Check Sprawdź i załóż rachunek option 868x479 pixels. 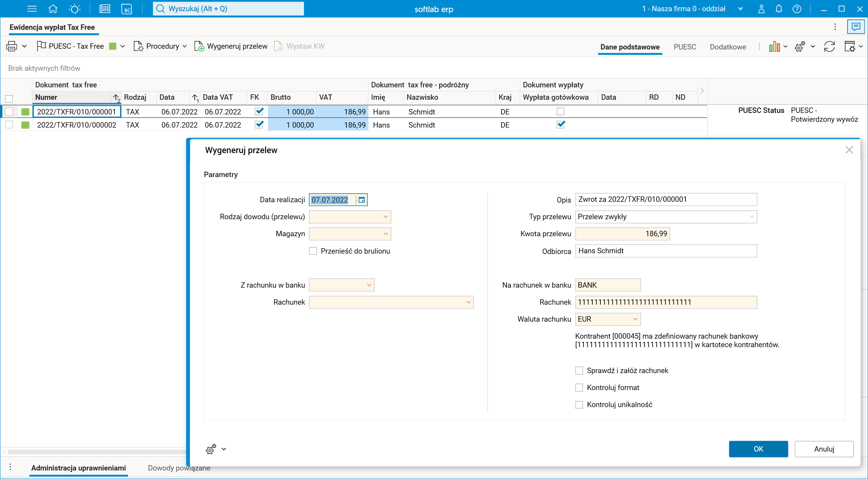click(579, 371)
